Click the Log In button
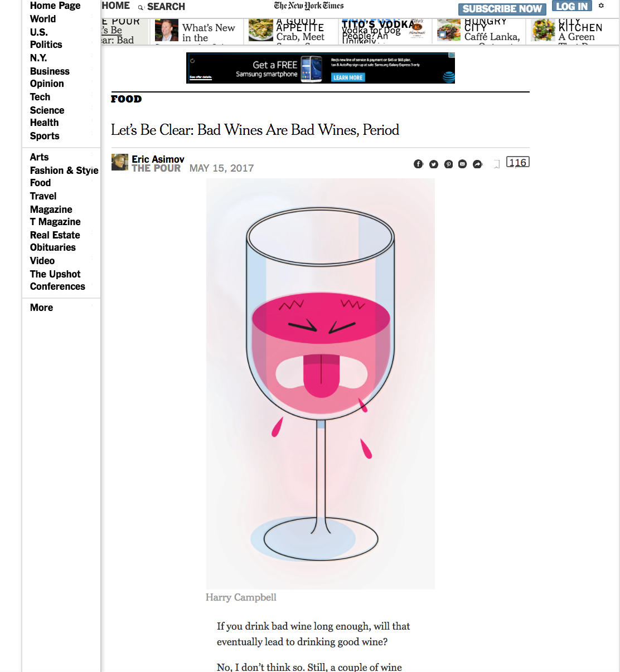This screenshot has width=620, height=672. pyautogui.click(x=571, y=6)
